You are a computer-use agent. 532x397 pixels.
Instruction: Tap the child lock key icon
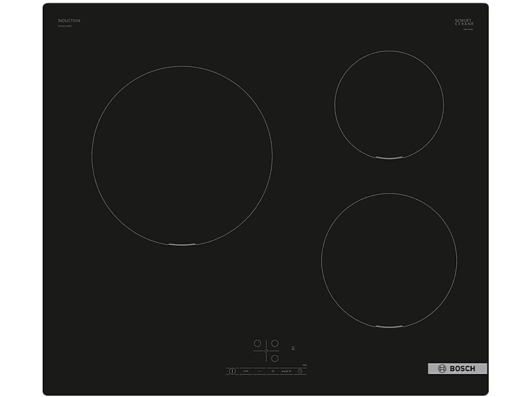point(245,371)
